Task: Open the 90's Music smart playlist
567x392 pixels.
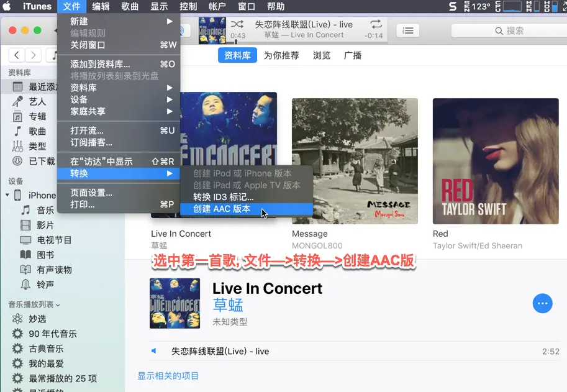Action: tap(45, 334)
